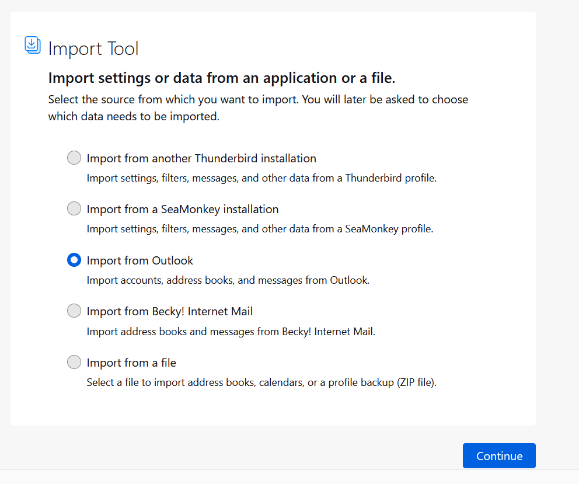
Task: Click the Outlook accounts and address books description
Action: 228,281
